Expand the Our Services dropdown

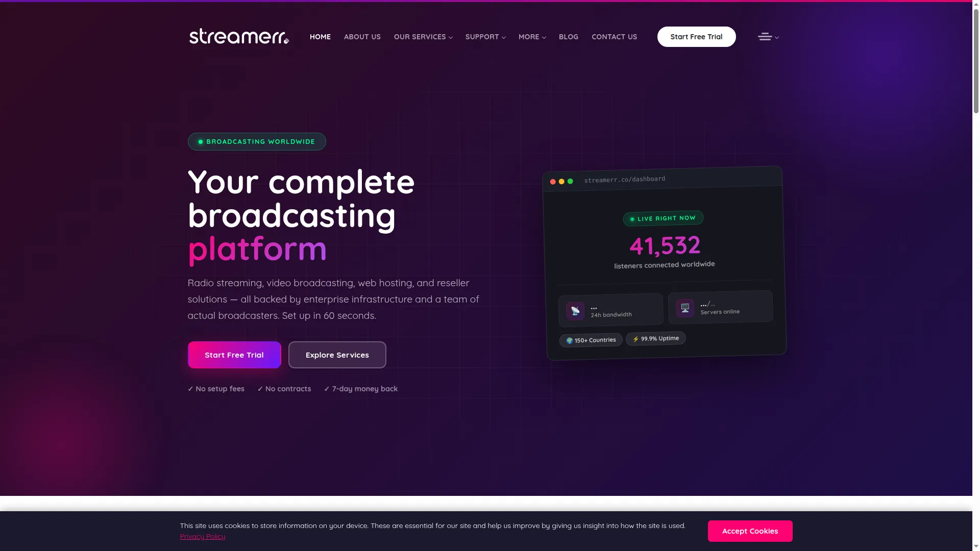(423, 37)
